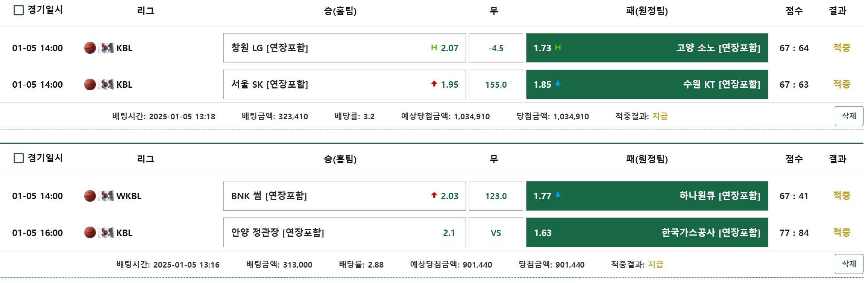Screen dimensions: 868x283
Task: Click the VS box for 안양 정관장
Action: (x=496, y=233)
